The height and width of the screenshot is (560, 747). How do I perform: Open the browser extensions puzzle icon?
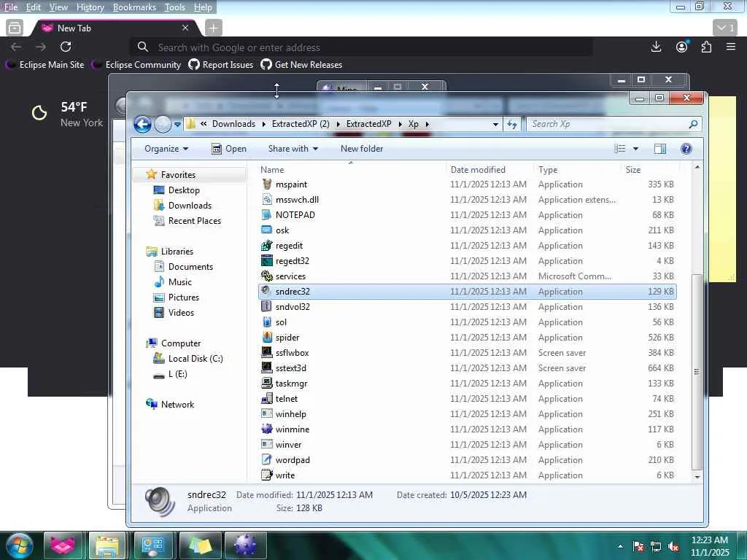pyautogui.click(x=706, y=47)
